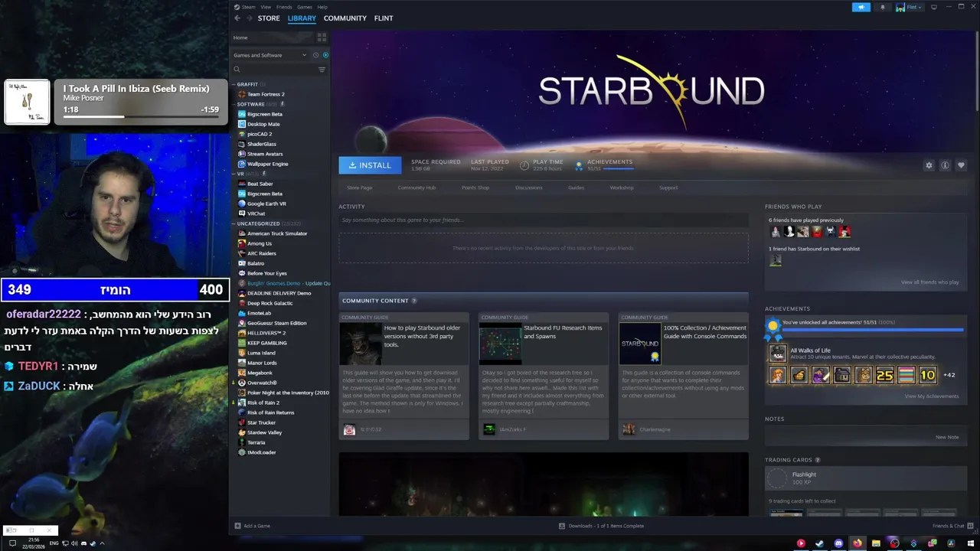Go to the COMMUNITY tab
Screen dimensions: 980x551
pos(345,18)
